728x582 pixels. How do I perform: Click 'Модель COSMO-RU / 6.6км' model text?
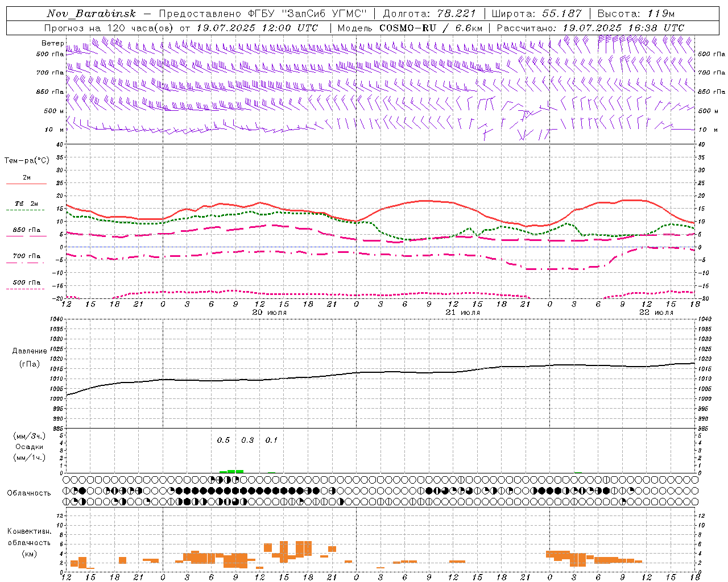click(x=410, y=28)
